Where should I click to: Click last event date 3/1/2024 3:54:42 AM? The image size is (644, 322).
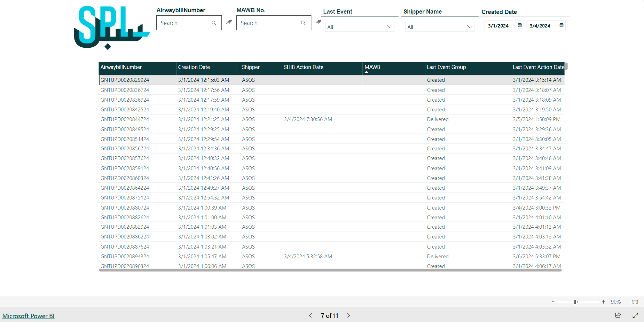[537, 197]
